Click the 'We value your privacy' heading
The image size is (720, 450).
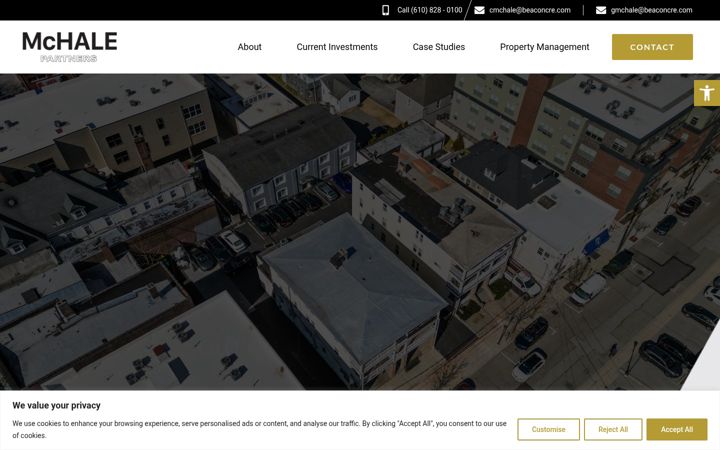pyautogui.click(x=56, y=405)
